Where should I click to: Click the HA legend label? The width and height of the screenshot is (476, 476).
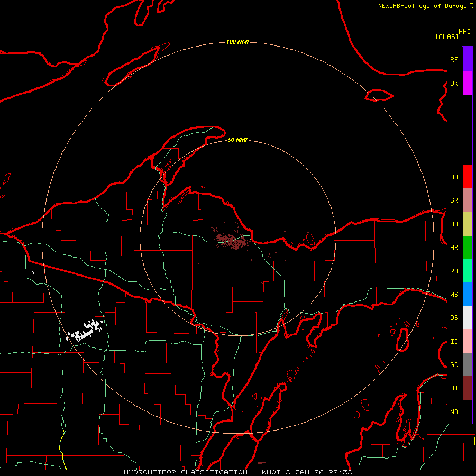pyautogui.click(x=454, y=177)
